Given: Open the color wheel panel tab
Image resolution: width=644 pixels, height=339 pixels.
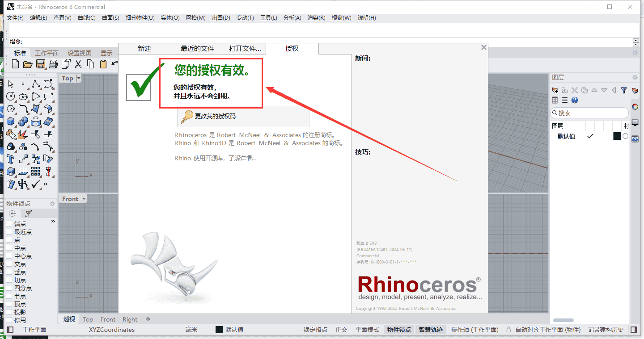Looking at the screenshot, I should coord(635,107).
